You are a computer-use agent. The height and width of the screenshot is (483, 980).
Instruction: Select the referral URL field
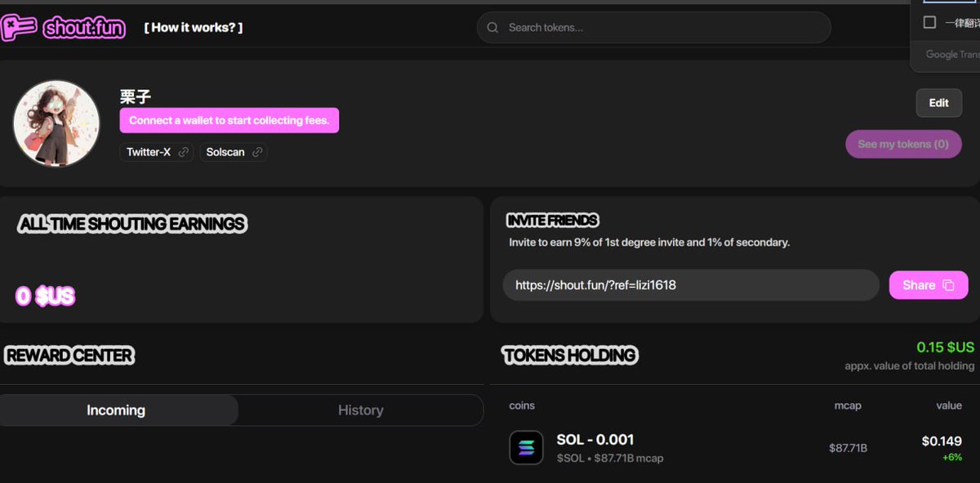pyautogui.click(x=690, y=285)
